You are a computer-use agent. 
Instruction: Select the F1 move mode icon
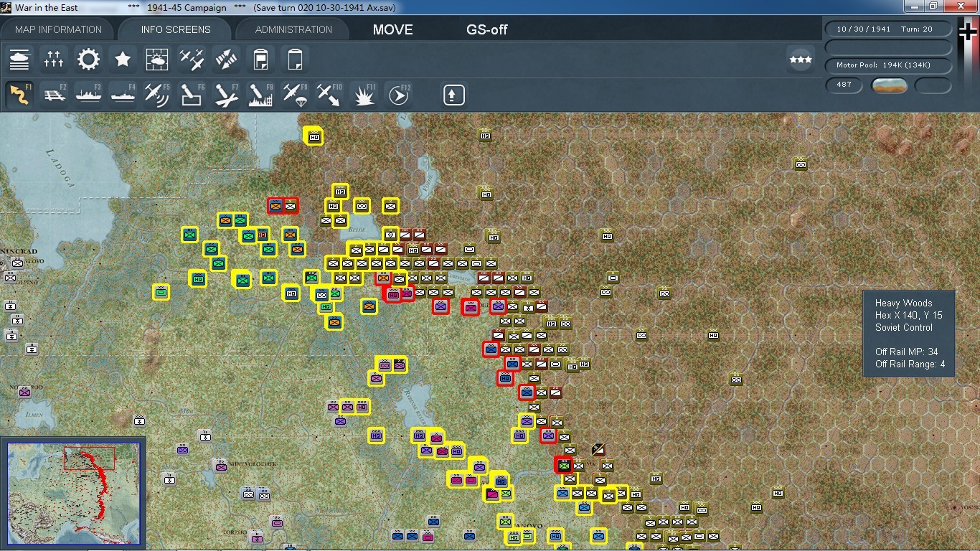pyautogui.click(x=20, y=95)
